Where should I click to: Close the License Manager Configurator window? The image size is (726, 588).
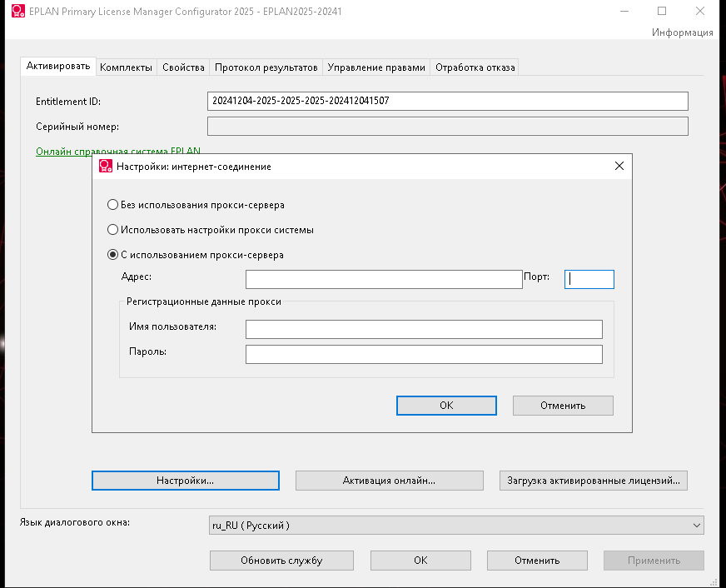(700, 11)
